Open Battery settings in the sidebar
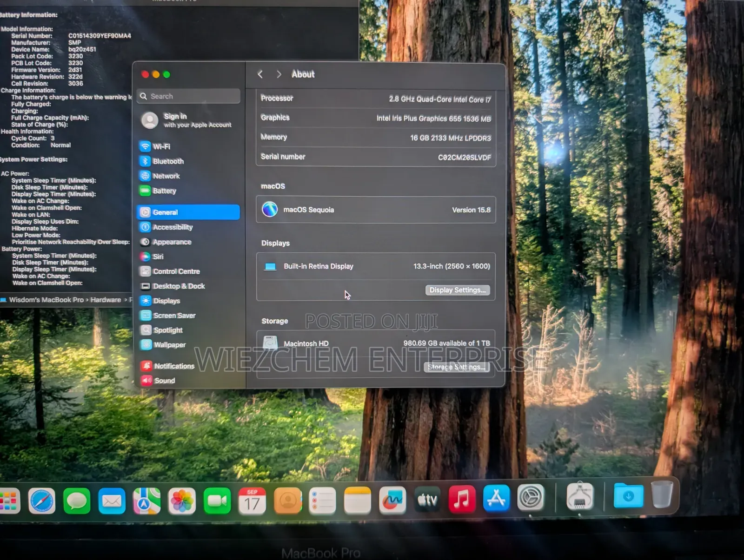This screenshot has width=744, height=560. [x=188, y=191]
